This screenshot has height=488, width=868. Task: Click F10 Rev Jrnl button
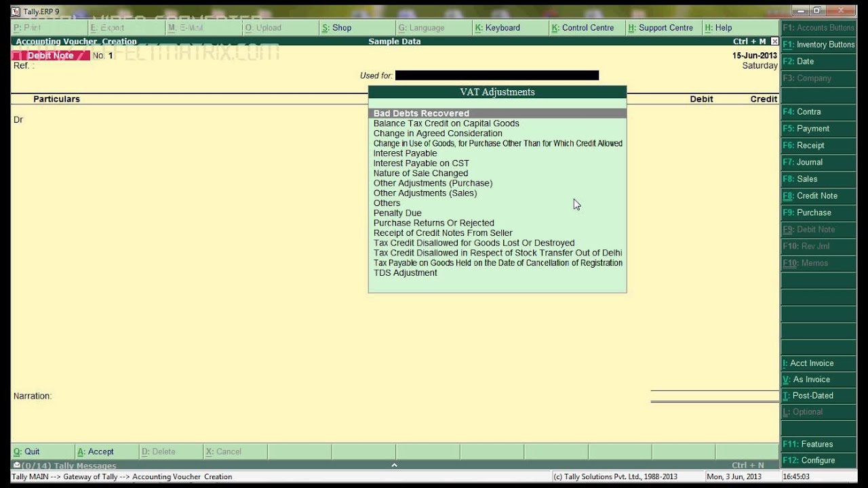click(818, 246)
